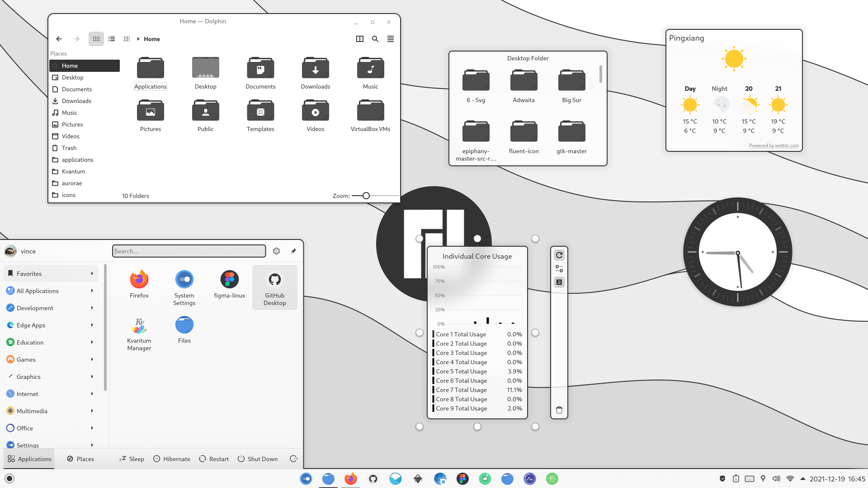
Task: Select Downloads in Places sidebar
Action: click(76, 101)
